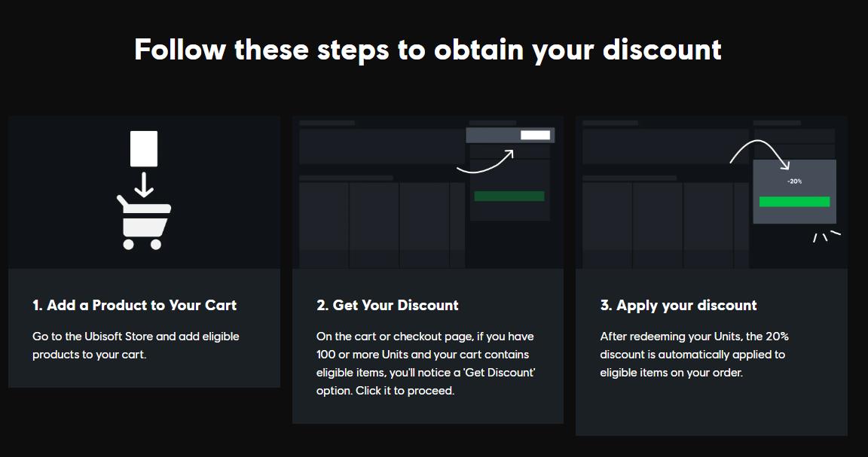
Task: Click the 'After redeeming your Units' description text
Action: (x=694, y=355)
